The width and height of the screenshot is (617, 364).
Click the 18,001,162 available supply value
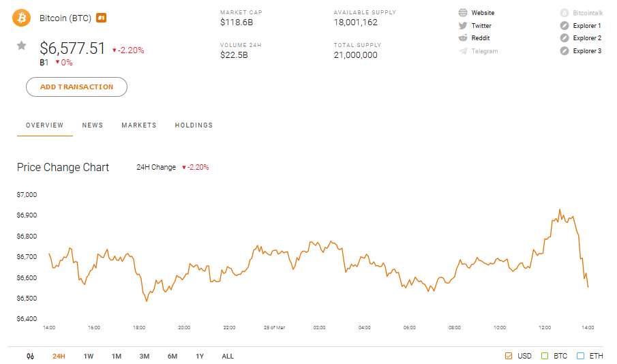[x=356, y=22]
